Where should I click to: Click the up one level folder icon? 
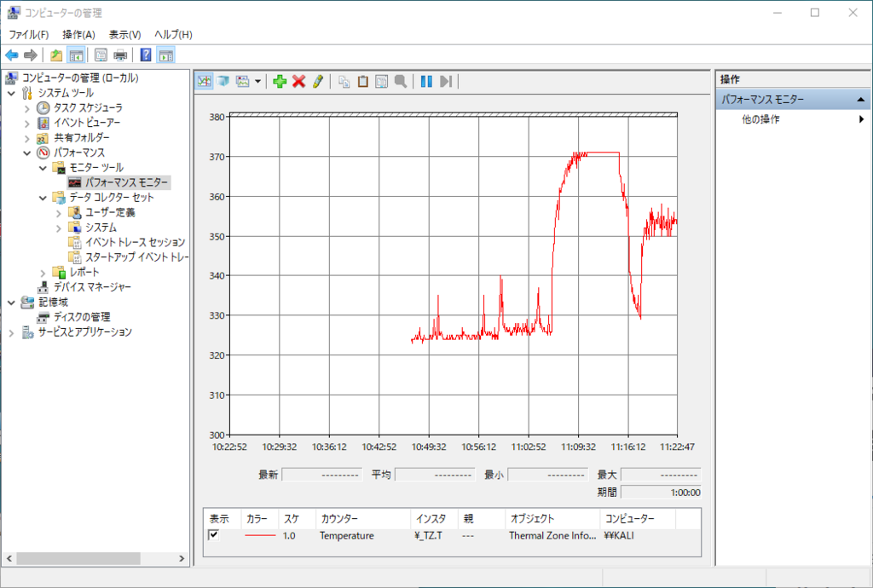click(x=56, y=55)
